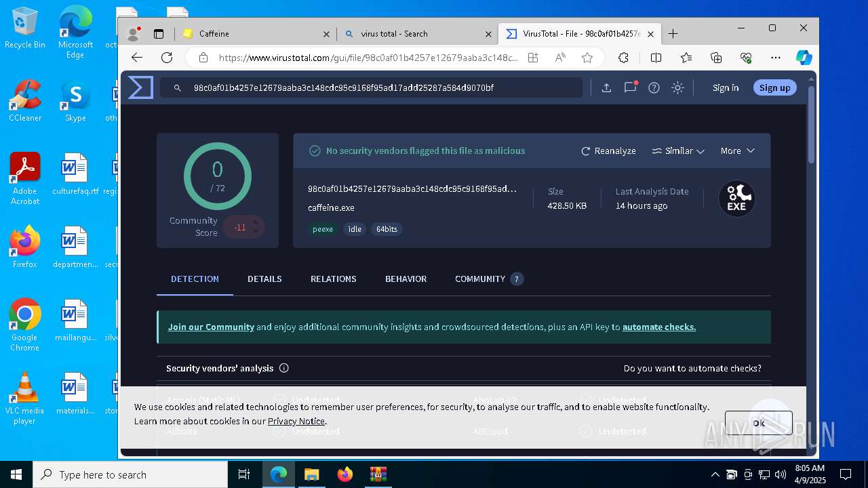868x488 pixels.
Task: Open the DETAILS tab
Action: (x=264, y=279)
